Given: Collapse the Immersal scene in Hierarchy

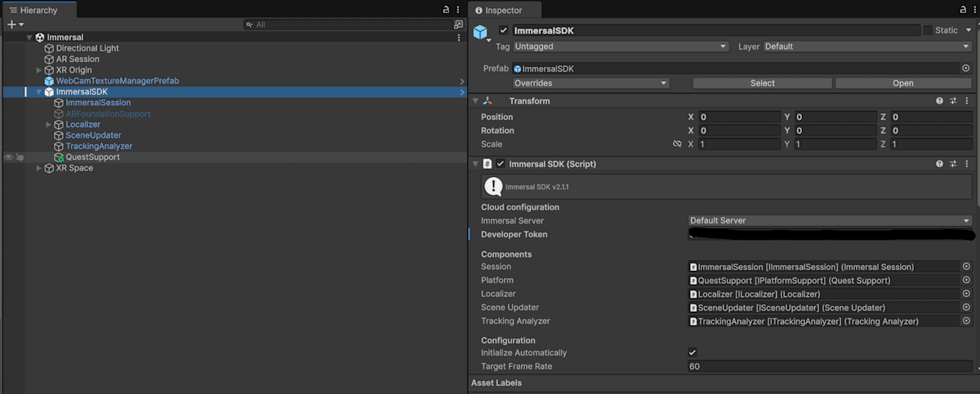Looking at the screenshot, I should tap(29, 38).
